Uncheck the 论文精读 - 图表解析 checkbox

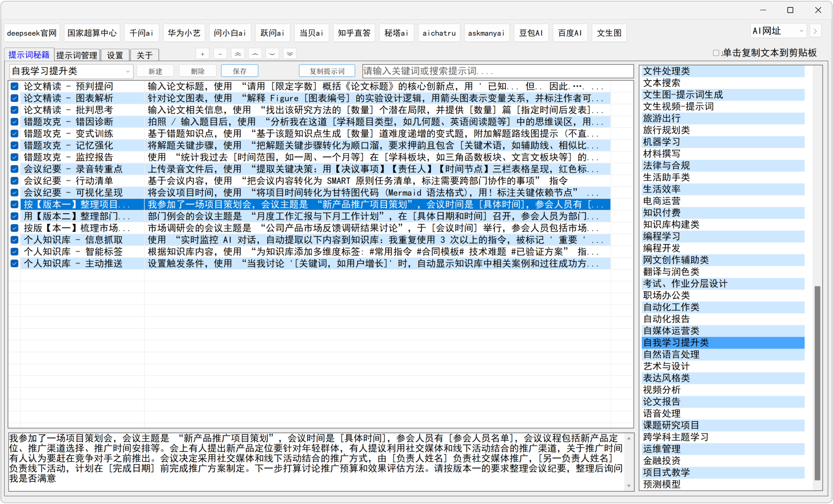[x=15, y=98]
